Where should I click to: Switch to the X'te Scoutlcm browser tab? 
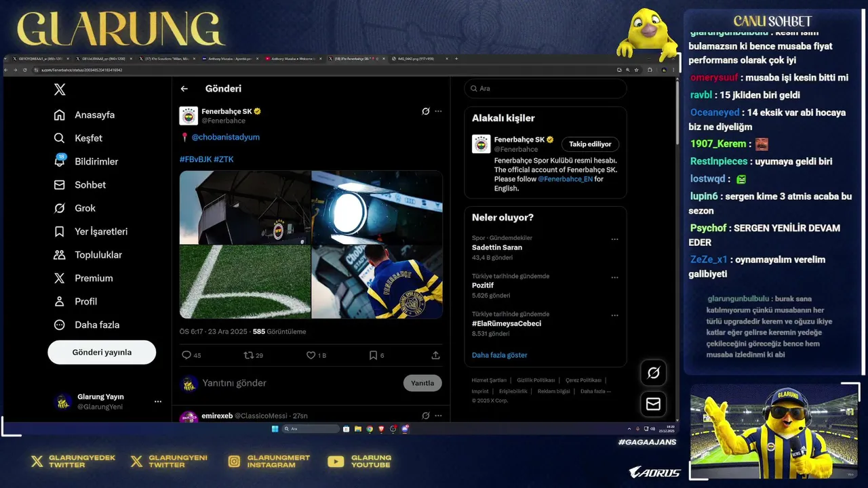[167, 59]
